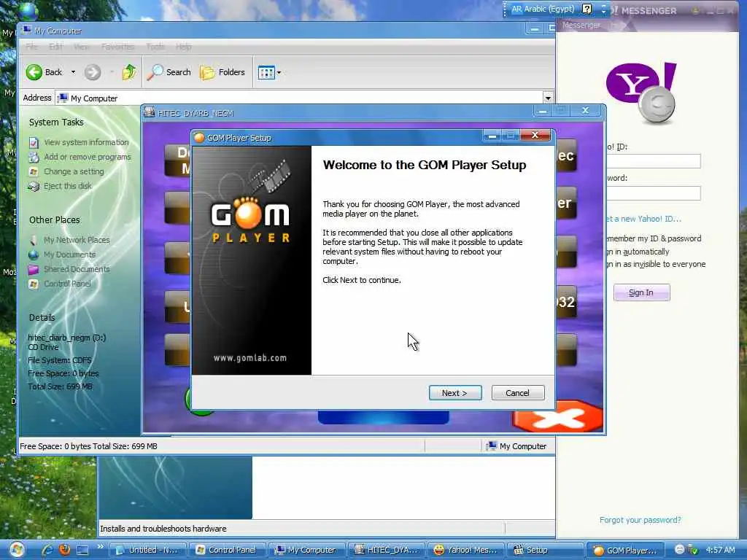Click the system tray clock 4:57 AM
This screenshot has width=747, height=560.
click(720, 550)
